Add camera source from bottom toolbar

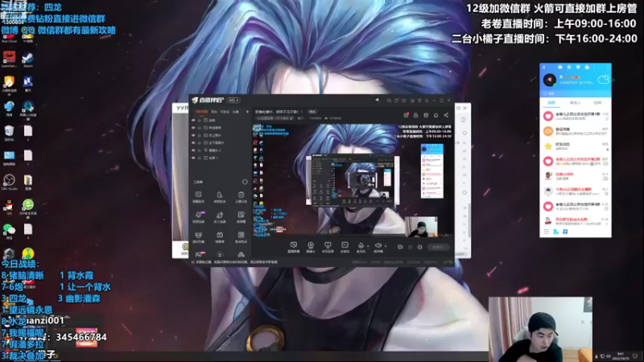[x=311, y=247]
